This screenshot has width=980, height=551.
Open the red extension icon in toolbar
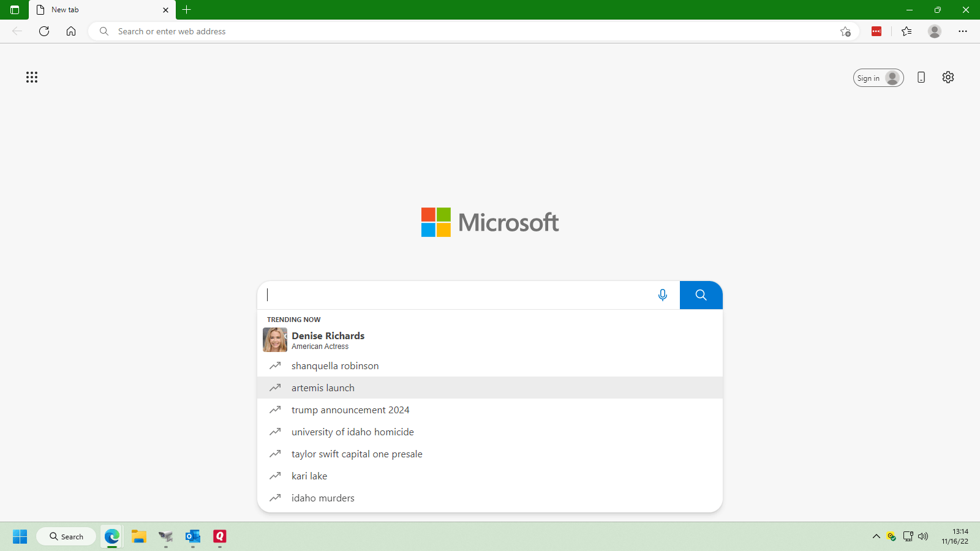point(876,31)
